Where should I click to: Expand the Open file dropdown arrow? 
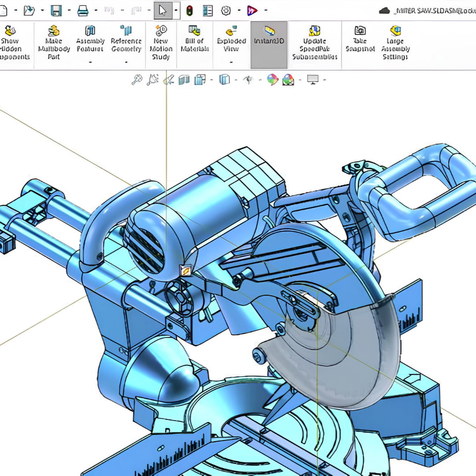click(42, 11)
